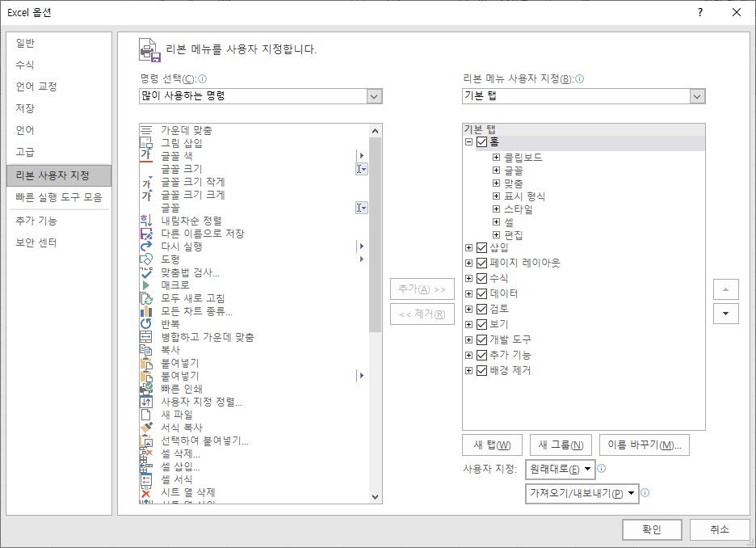Viewport: 756px width, 548px height.
Task: Select the 빠른 인쇄 icon
Action: pos(146,389)
